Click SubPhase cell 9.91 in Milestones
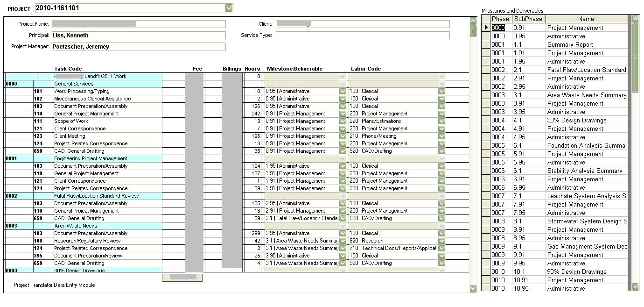 (x=529, y=255)
